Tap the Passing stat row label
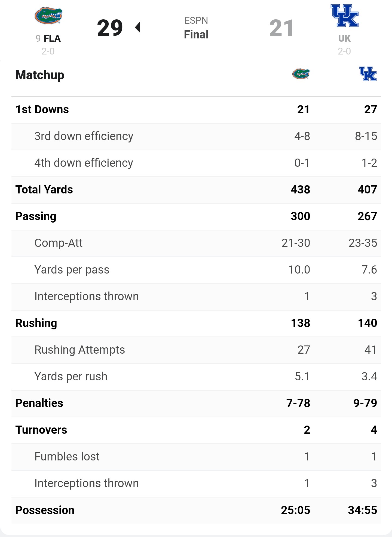 [x=36, y=216]
